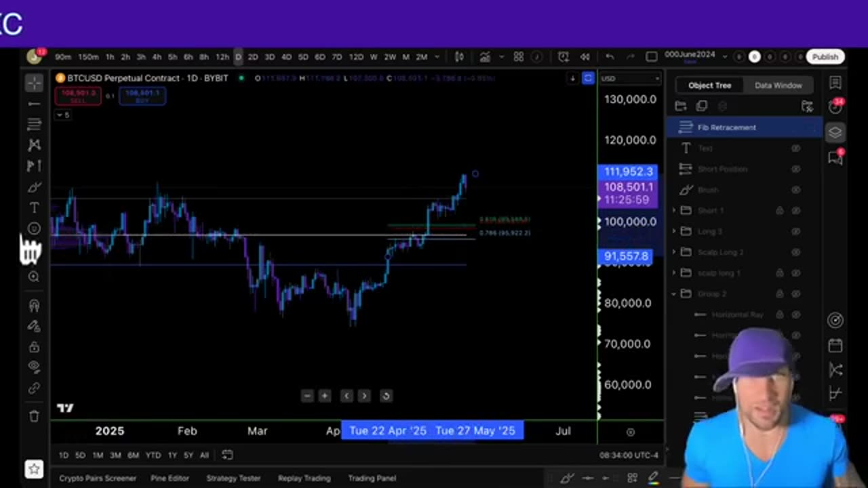Open the target hotlist icon in right sidebar

[x=835, y=320]
